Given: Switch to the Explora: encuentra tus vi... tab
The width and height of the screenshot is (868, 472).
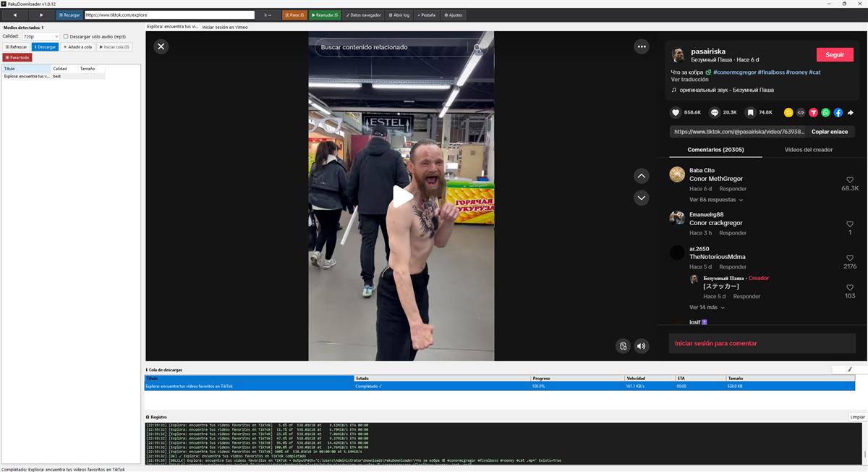Looking at the screenshot, I should pyautogui.click(x=172, y=27).
